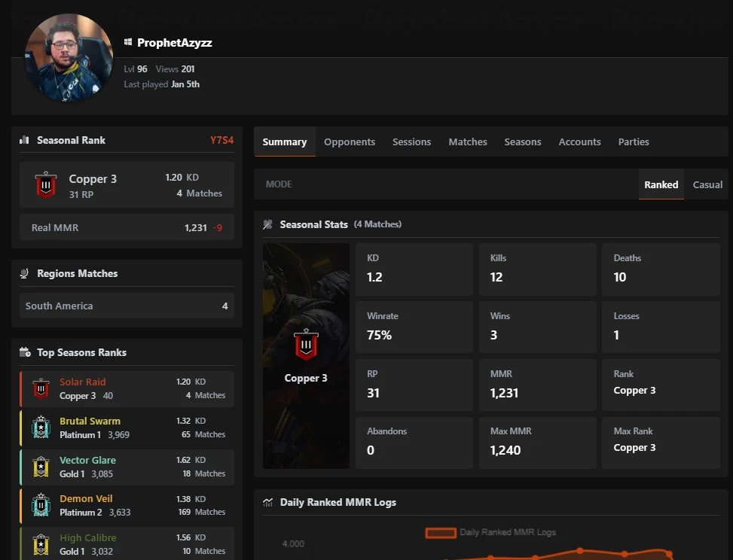Open the Accounts tab
This screenshot has height=560, width=733.
(579, 142)
